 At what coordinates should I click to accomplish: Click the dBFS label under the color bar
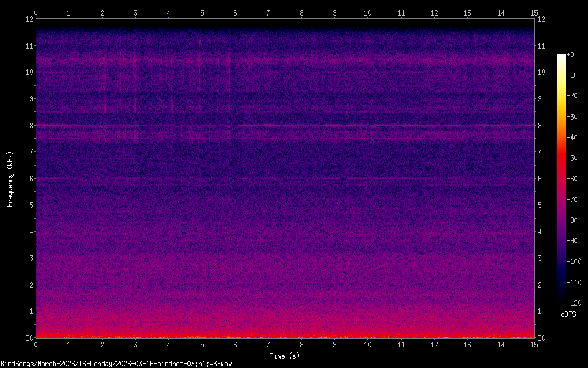(x=568, y=314)
